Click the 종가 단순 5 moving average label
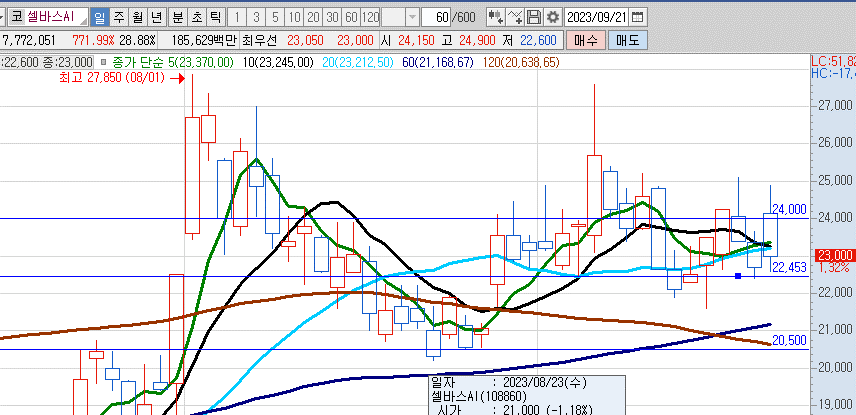Viewport: 856px width, 415px height. 173,62
